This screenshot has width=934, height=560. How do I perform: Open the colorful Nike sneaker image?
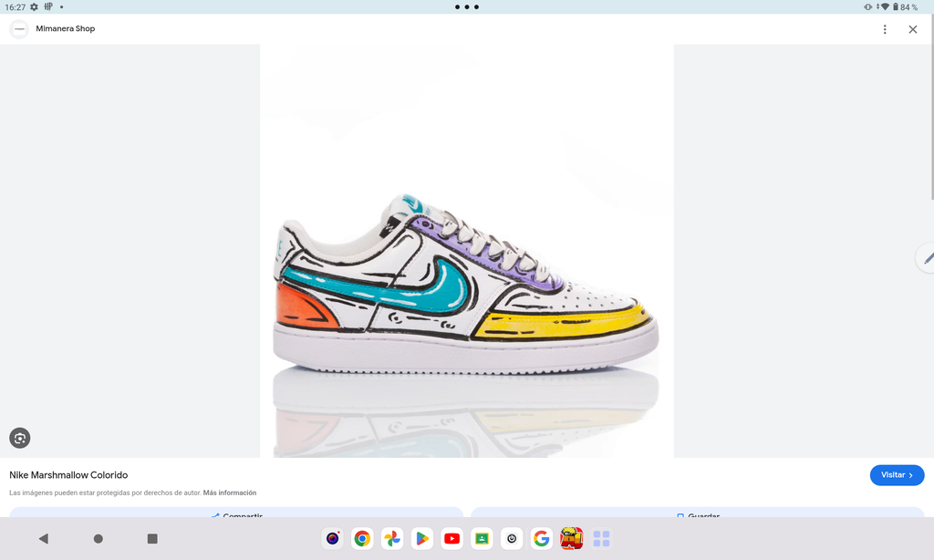466,251
